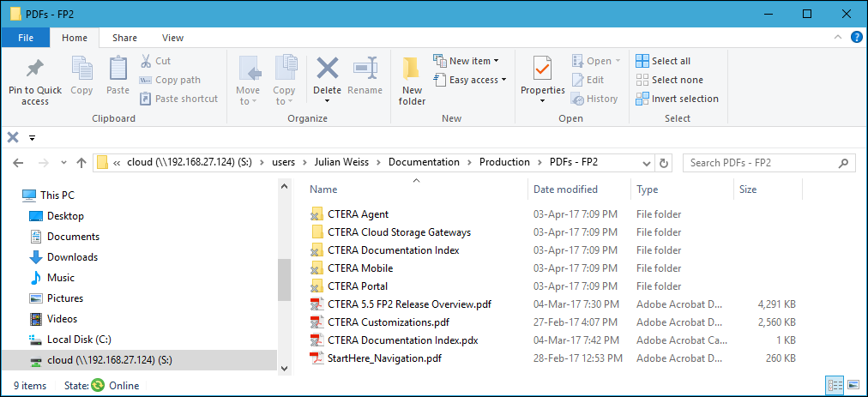Select the cloud (S:) network drive
This screenshot has width=868, height=397.
tap(138, 360)
